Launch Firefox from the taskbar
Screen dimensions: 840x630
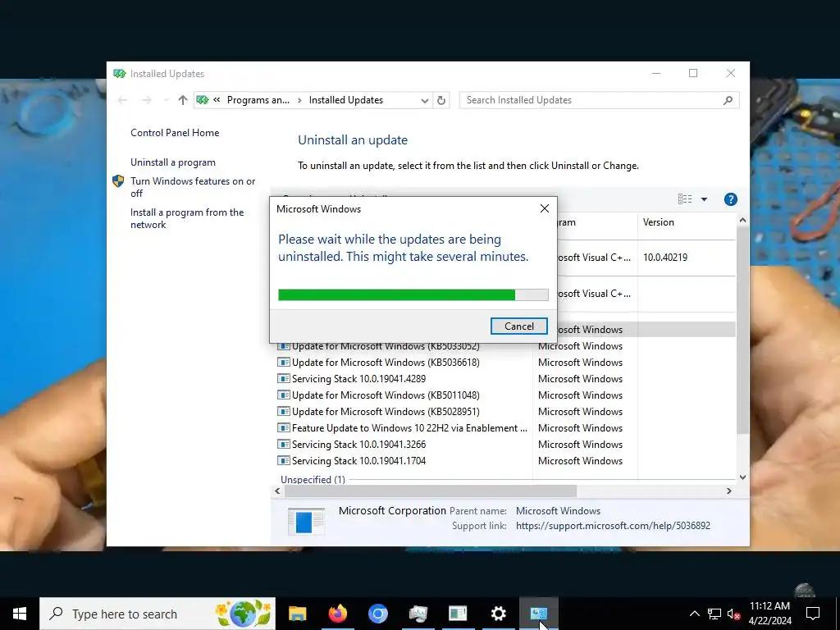coord(337,614)
